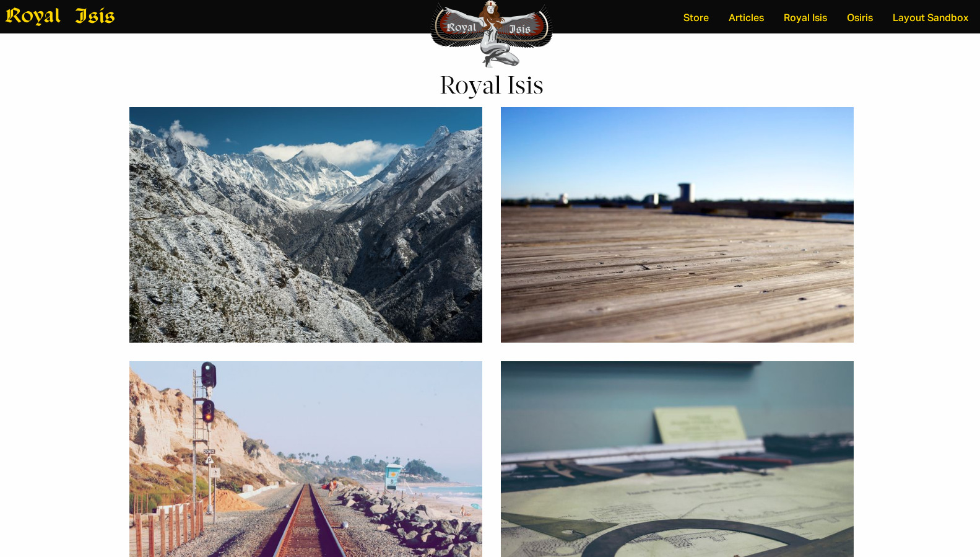
Task: Click the gothic Royal Isis site title
Action: (60, 16)
